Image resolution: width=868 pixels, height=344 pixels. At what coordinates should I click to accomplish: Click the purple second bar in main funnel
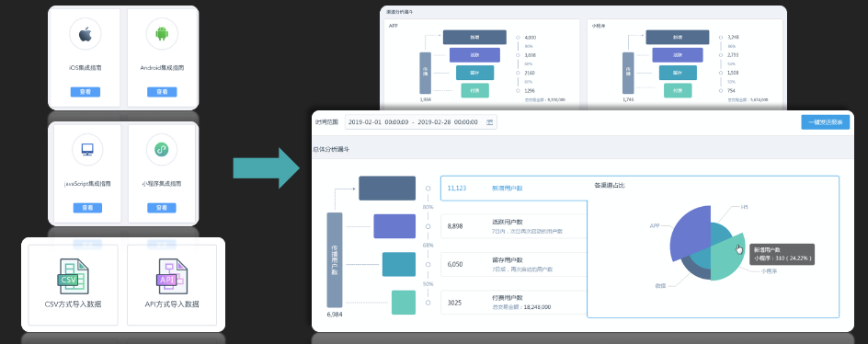(394, 226)
